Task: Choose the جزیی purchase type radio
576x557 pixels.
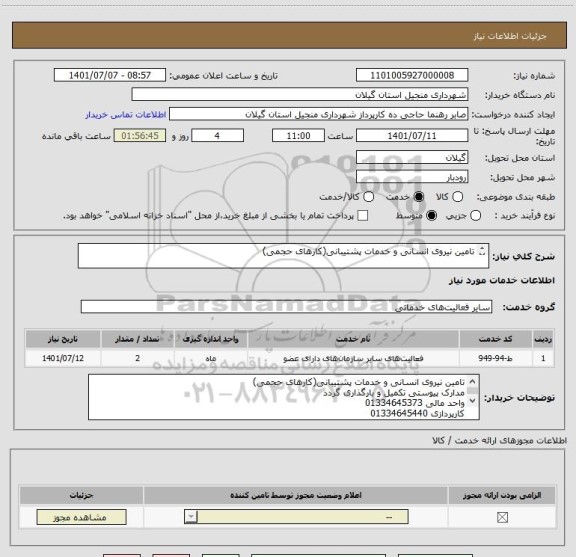Action: click(475, 216)
